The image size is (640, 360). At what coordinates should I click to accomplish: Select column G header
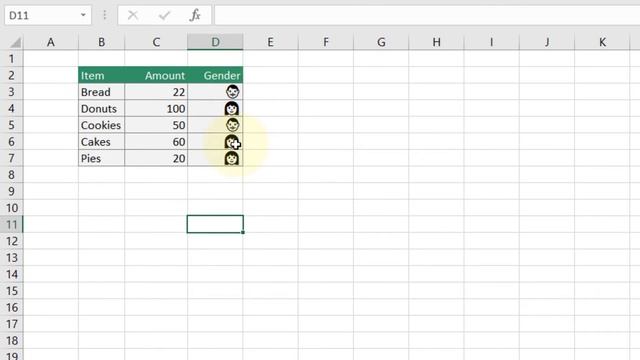click(381, 42)
